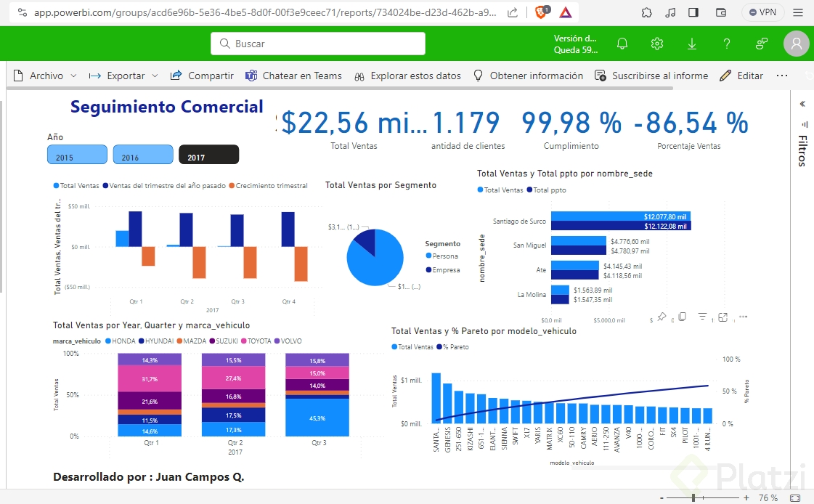The height and width of the screenshot is (504, 814).
Task: Open the feedback icon in the header
Action: tap(762, 44)
